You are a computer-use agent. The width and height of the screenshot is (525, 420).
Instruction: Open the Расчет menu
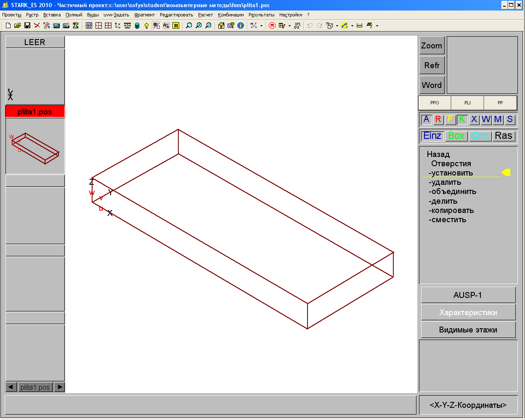pos(206,15)
